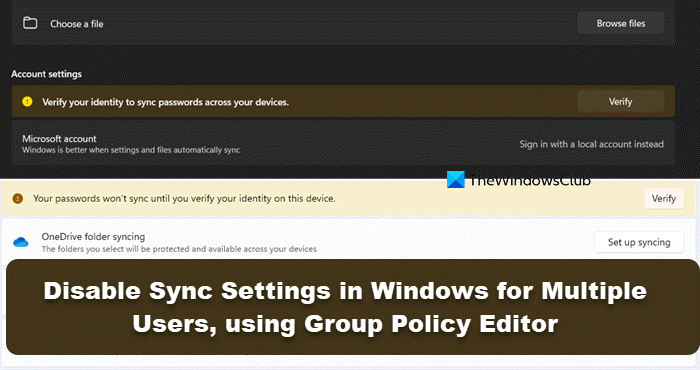Click text 'Verify your identity to sync passwords across your devices.'
This screenshot has height=370, width=700.
166,102
